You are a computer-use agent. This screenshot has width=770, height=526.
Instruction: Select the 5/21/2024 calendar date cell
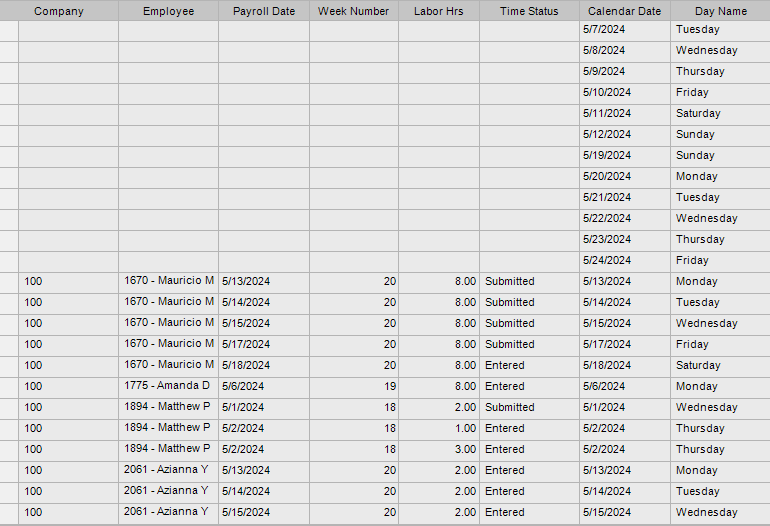(x=625, y=197)
